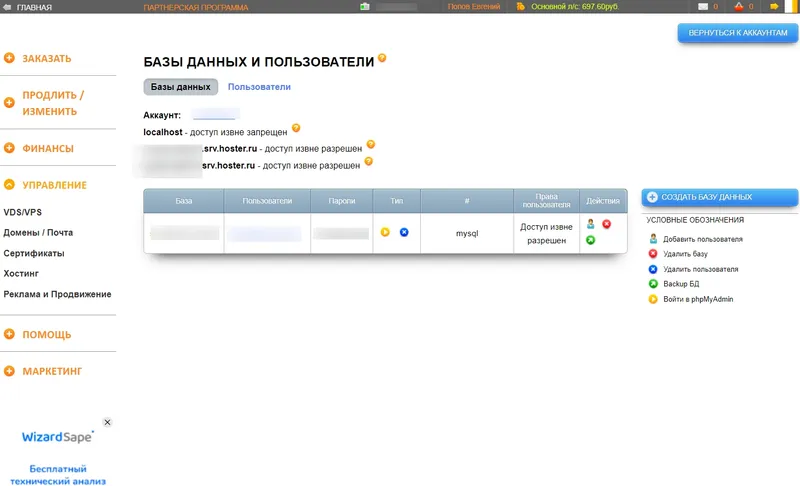This screenshot has height=486, width=800.
Task: Open WizardSape advertisement logo
Action: pyautogui.click(x=58, y=437)
